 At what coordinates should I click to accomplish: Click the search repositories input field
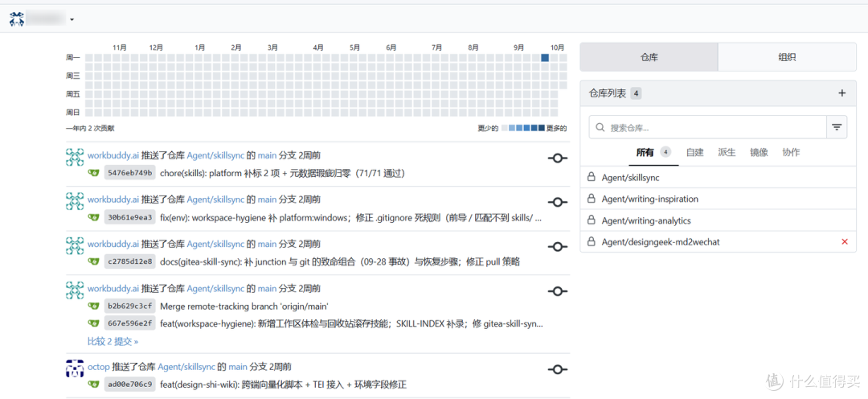707,127
